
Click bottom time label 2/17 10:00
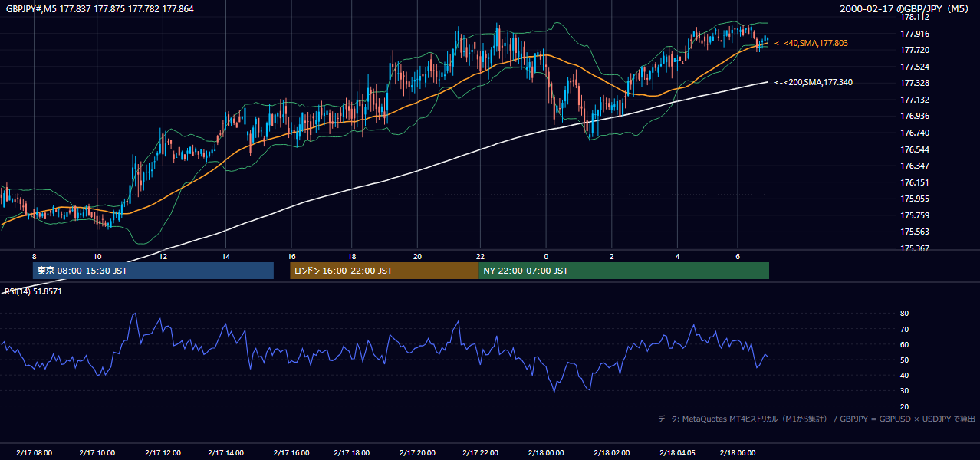pyautogui.click(x=97, y=453)
